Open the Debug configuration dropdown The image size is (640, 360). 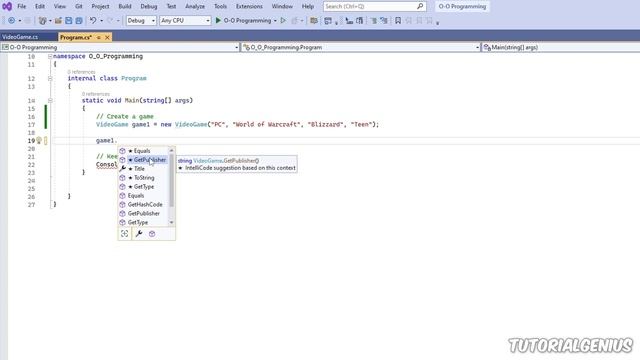(x=141, y=20)
